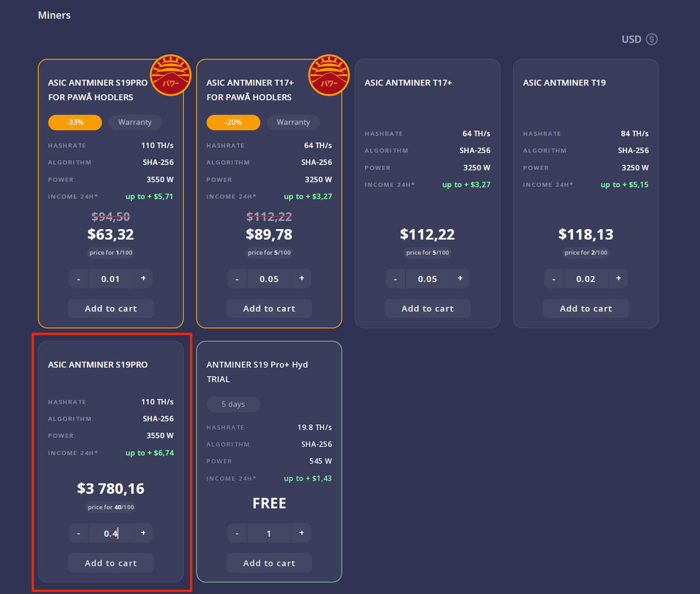Click the パワー badge on Antminer S19PRO card
This screenshot has height=594, width=700.
pos(171,75)
